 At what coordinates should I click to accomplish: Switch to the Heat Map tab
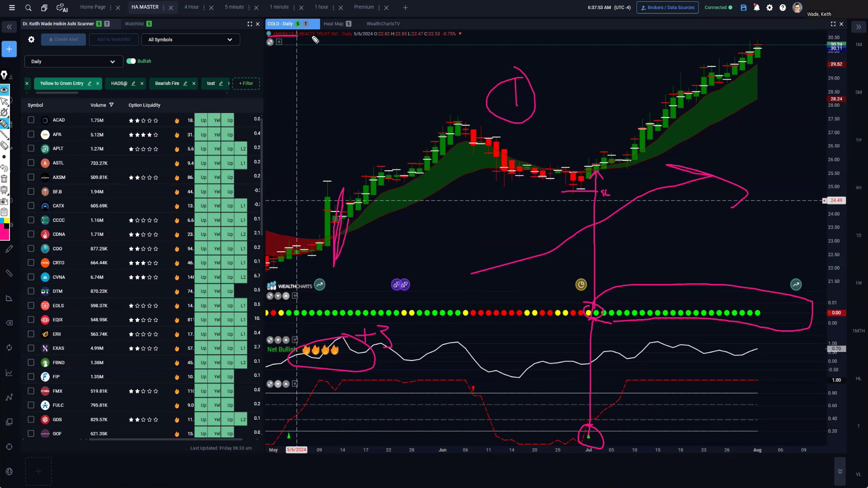tap(334, 24)
